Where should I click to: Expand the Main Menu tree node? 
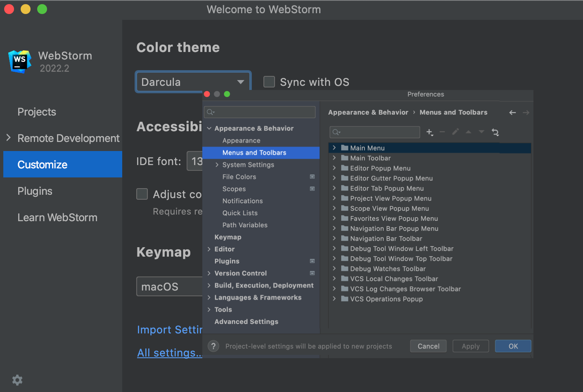tap(334, 148)
